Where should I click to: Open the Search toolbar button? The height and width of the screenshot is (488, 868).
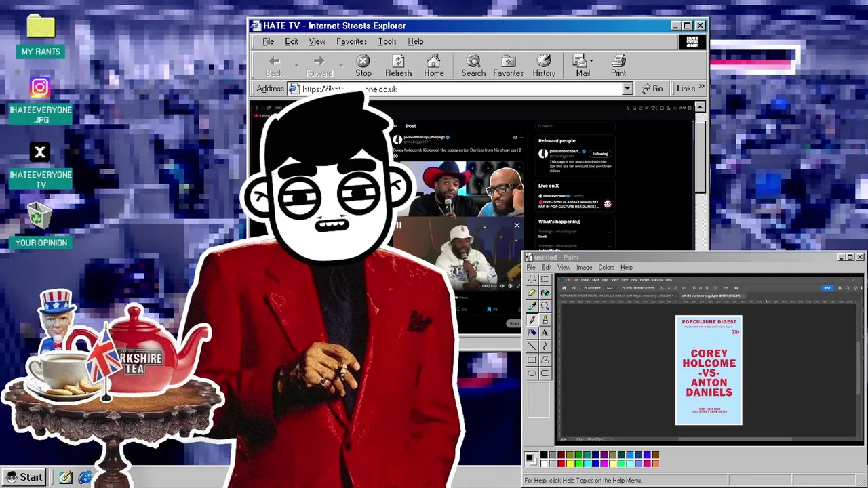point(473,66)
